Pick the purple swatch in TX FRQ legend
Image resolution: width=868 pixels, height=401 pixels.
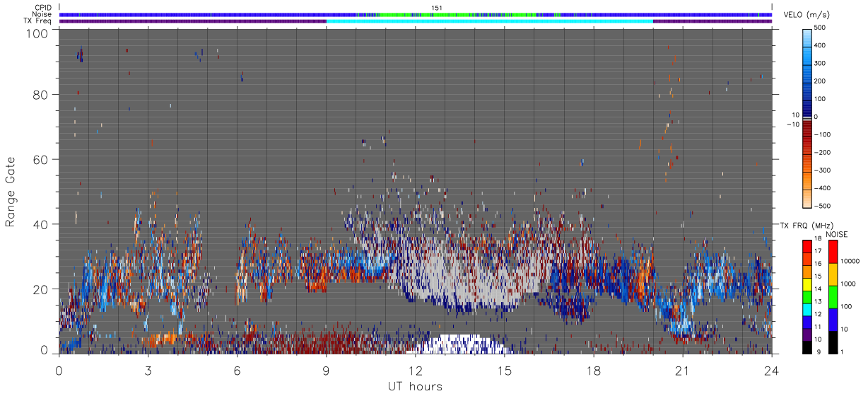tap(807, 333)
